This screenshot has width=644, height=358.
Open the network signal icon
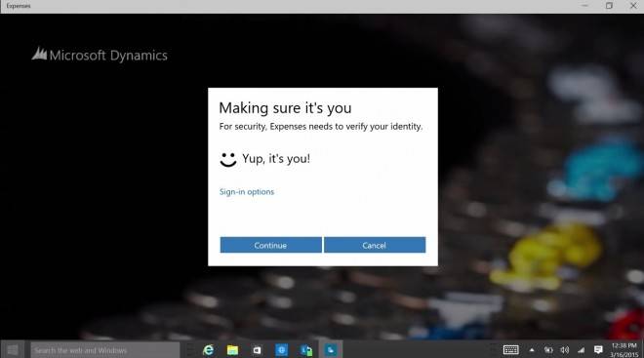[x=582, y=350]
